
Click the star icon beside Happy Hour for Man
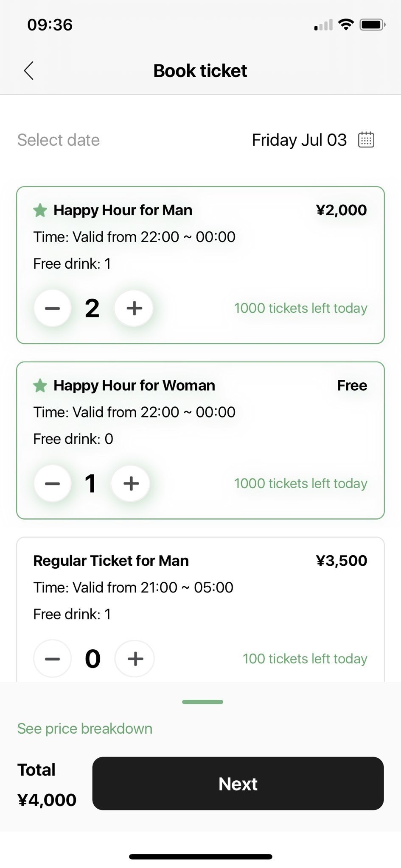[40, 210]
